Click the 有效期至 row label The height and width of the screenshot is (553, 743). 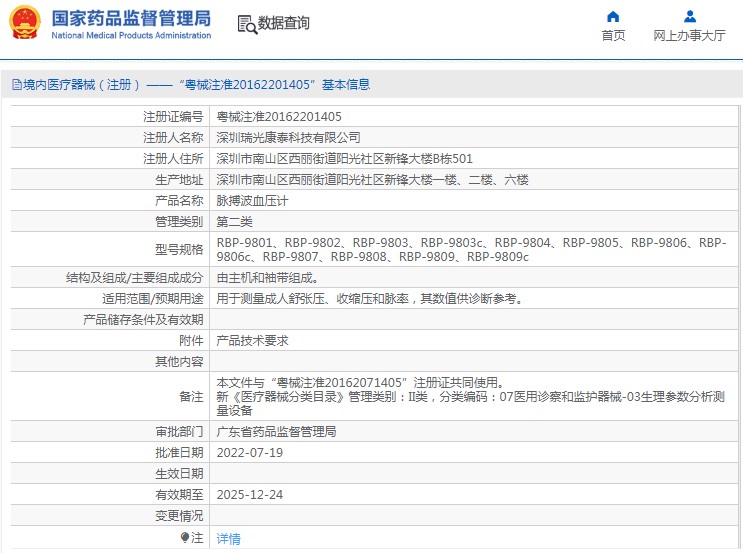(x=179, y=495)
